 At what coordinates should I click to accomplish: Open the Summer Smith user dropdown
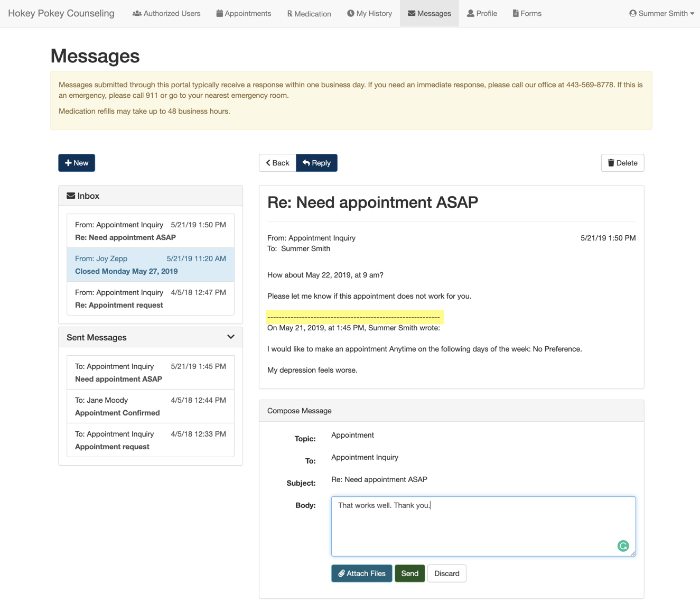click(x=661, y=13)
